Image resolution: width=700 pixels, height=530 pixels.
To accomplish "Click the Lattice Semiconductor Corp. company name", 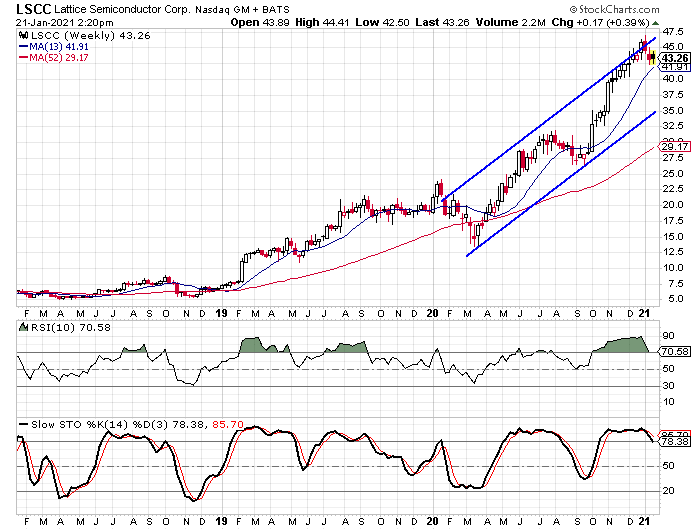I will tap(124, 9).
